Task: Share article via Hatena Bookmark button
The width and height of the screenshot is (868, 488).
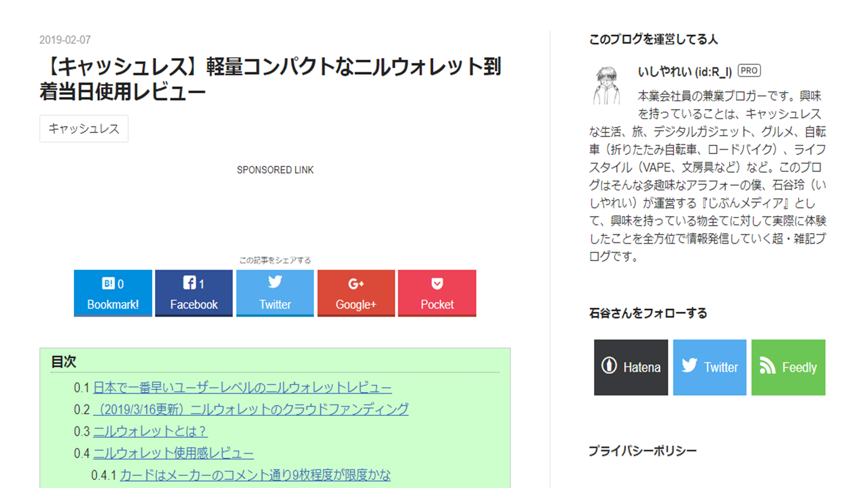Action: [x=113, y=293]
